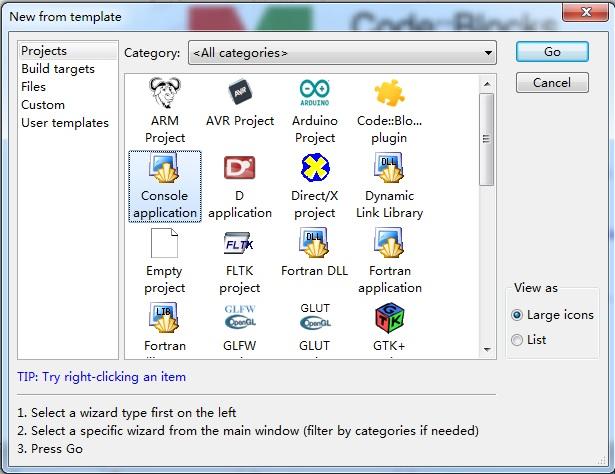Click the Cancel button

[x=552, y=83]
